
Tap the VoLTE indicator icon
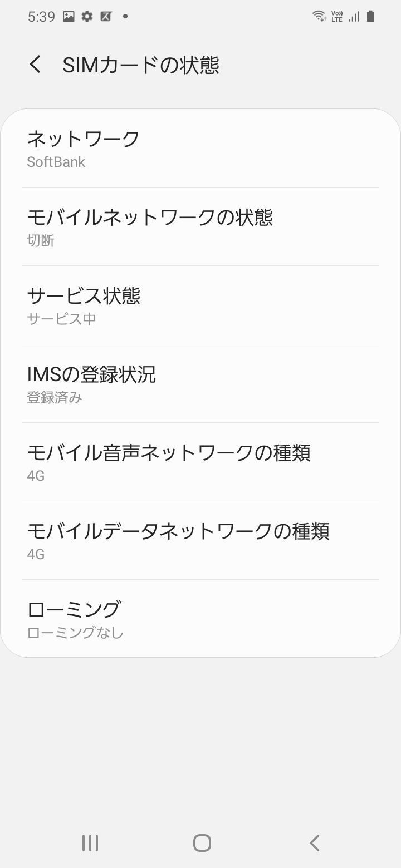[x=336, y=16]
